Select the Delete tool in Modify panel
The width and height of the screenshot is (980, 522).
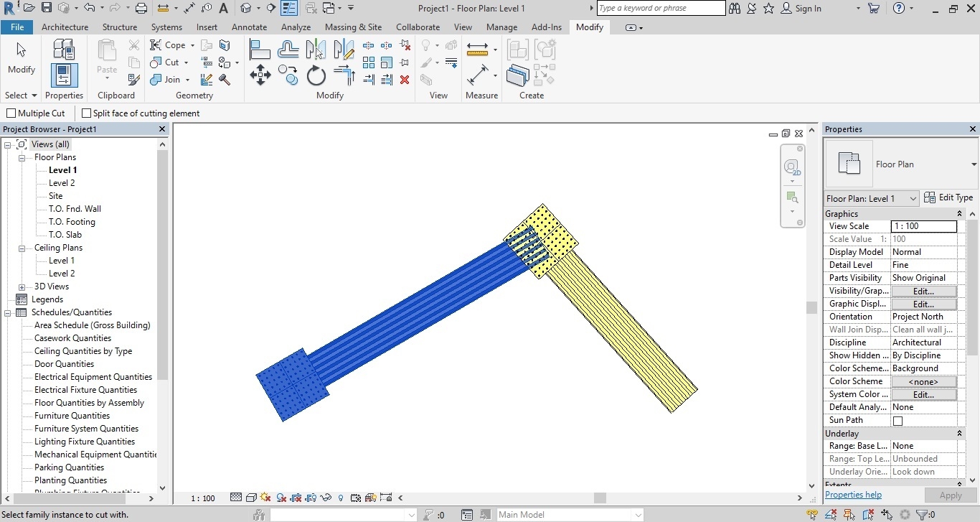point(404,80)
